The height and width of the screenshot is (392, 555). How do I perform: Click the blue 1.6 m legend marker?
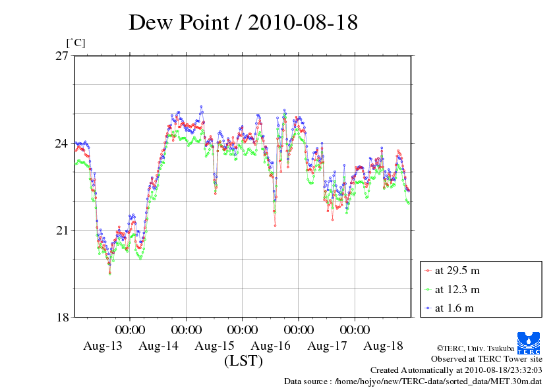pos(428,308)
